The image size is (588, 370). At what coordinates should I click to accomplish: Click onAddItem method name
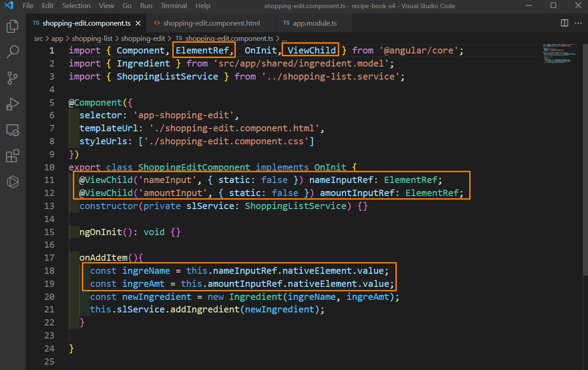point(103,258)
